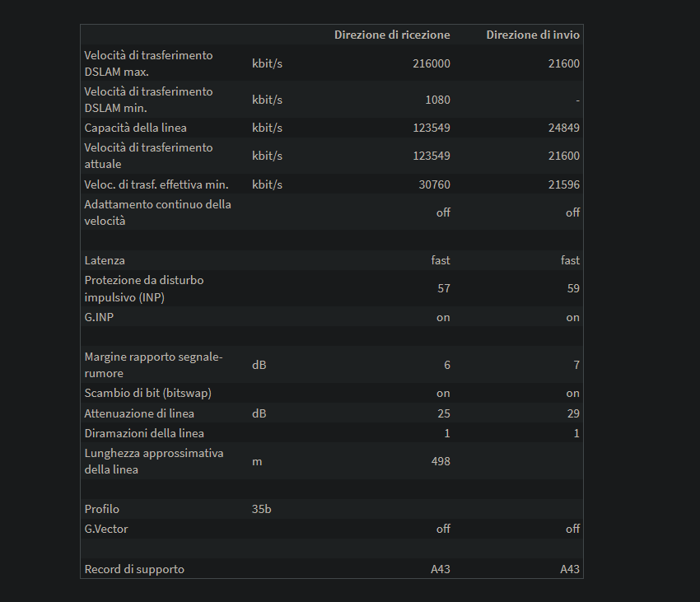Click the Latenza row label
Screen dimensions: 700x602
coord(105,260)
